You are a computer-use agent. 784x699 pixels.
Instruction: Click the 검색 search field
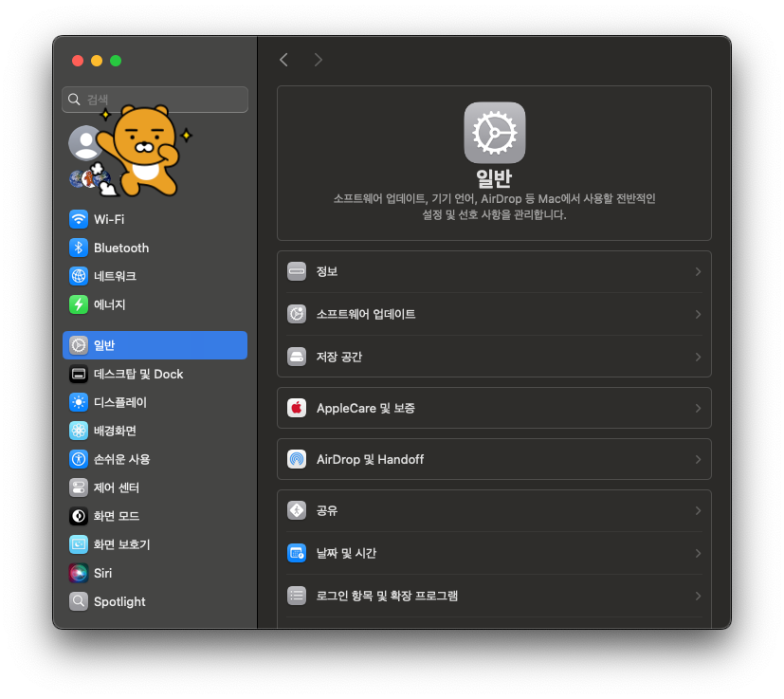[x=155, y=99]
